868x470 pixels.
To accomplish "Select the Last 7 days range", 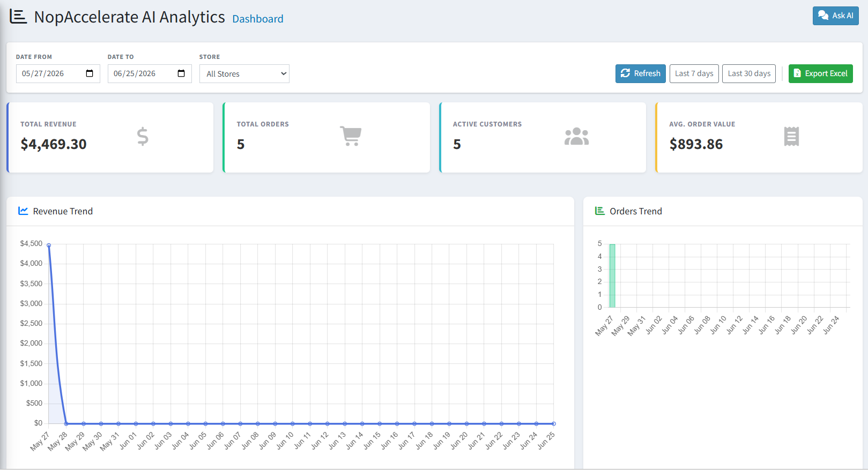I will [x=694, y=73].
